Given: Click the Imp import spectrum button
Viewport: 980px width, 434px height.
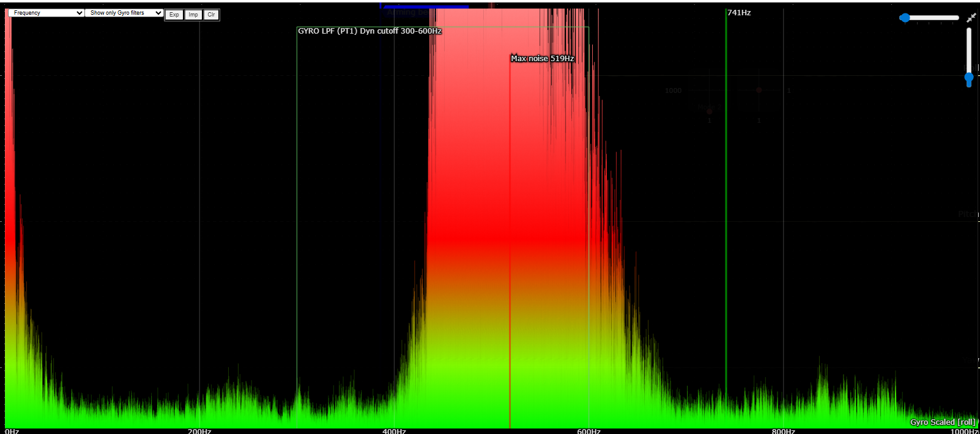Looking at the screenshot, I should (193, 15).
